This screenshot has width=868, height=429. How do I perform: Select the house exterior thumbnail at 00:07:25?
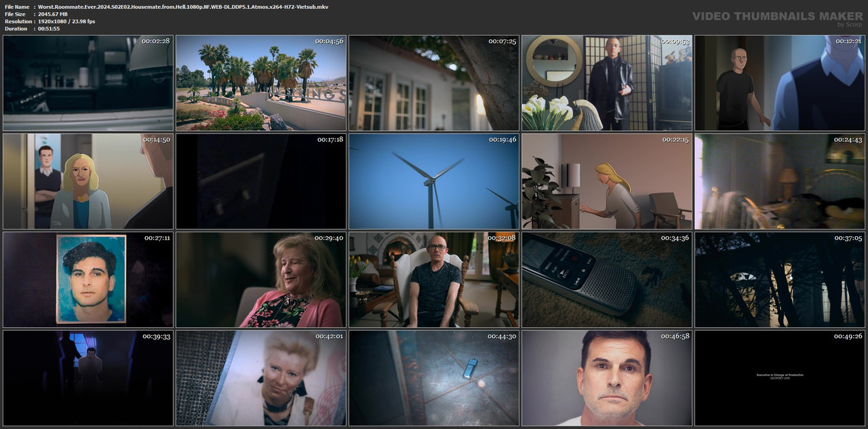tap(434, 83)
